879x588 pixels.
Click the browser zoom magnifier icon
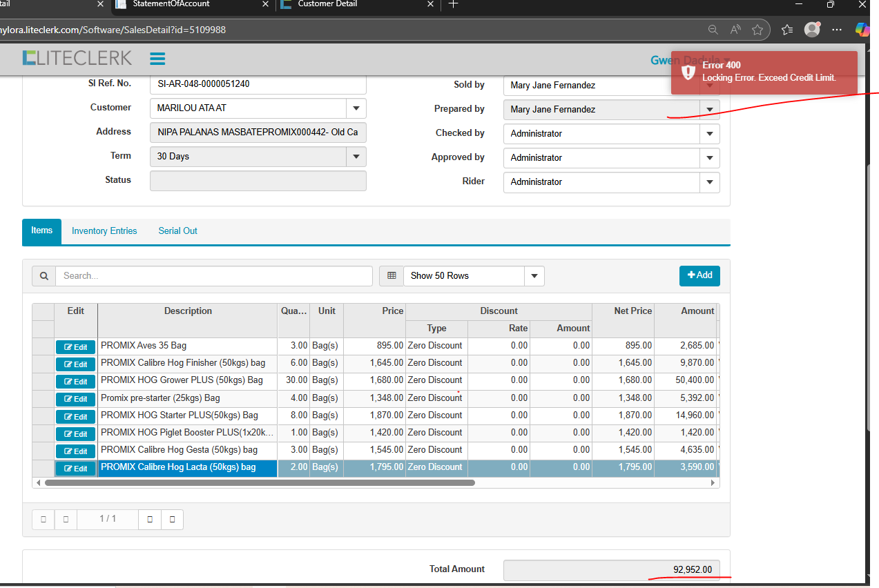[x=713, y=30]
